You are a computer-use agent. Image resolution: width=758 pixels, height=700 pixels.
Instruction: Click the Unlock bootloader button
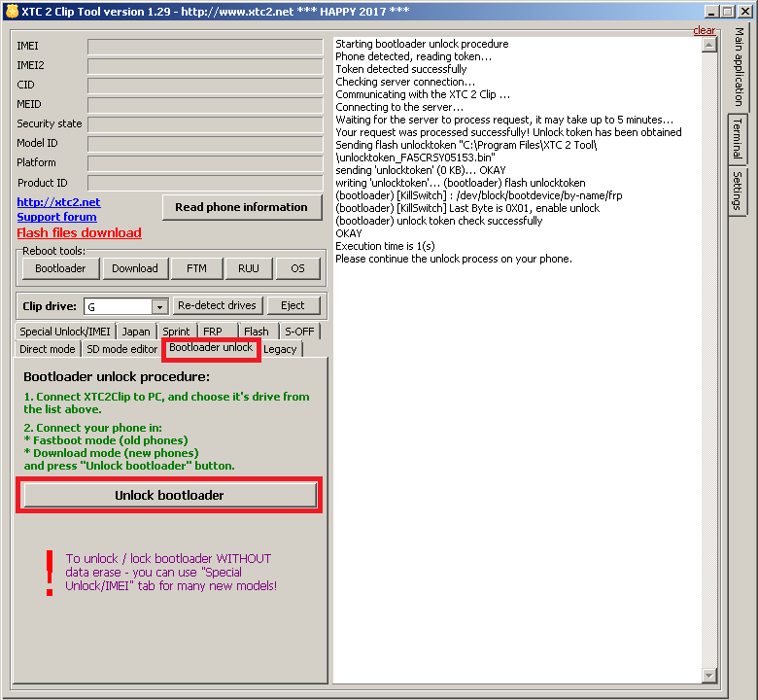(x=170, y=496)
